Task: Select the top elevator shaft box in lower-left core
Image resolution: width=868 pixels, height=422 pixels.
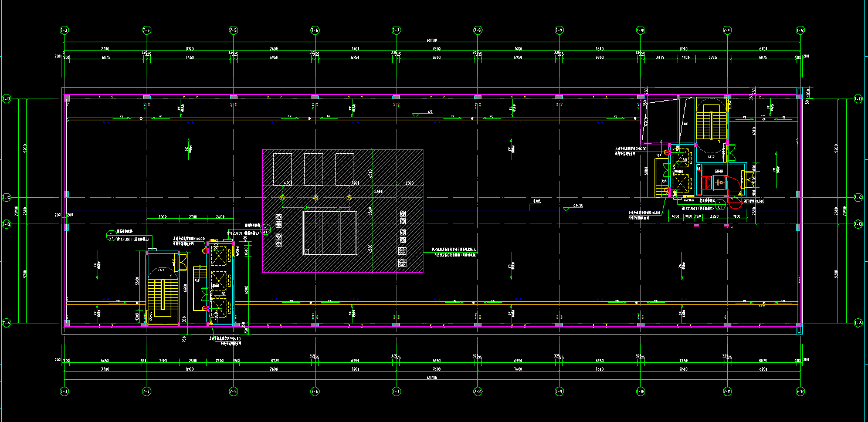Action: 219,256
